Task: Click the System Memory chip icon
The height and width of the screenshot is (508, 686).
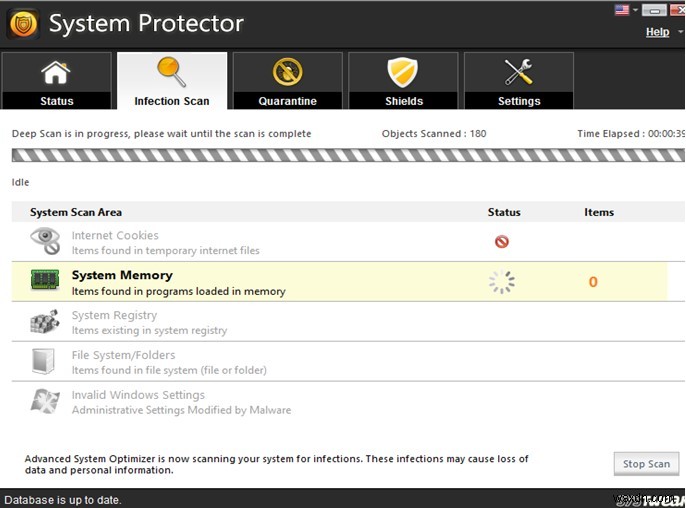Action: [45, 281]
